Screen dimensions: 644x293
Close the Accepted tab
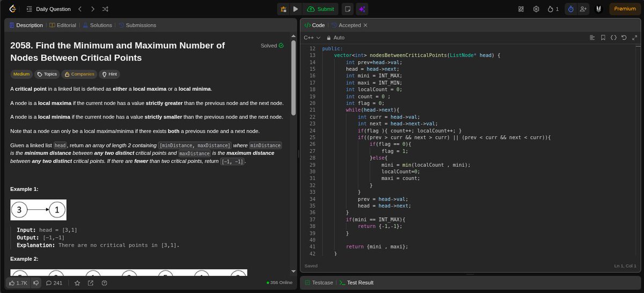point(365,25)
